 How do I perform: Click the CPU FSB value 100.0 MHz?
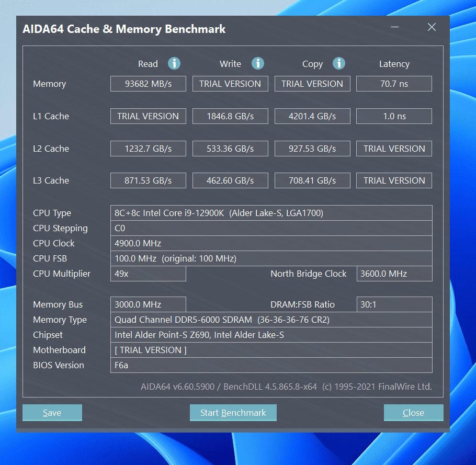[x=271, y=258]
